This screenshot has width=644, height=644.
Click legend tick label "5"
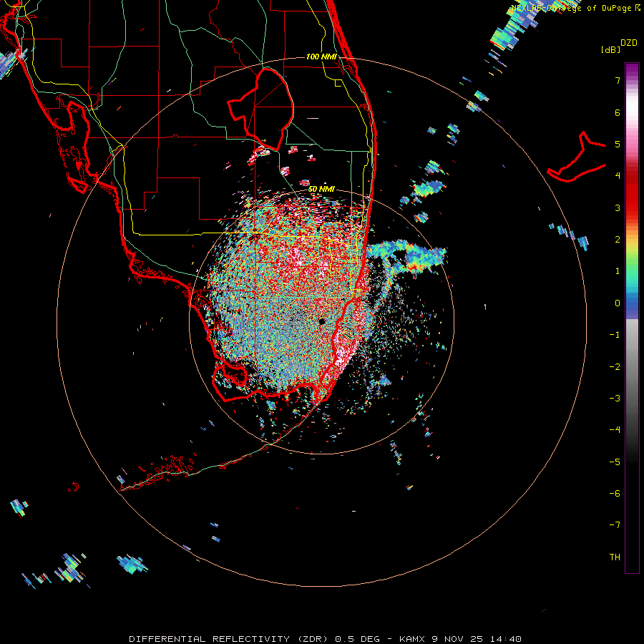point(618,144)
